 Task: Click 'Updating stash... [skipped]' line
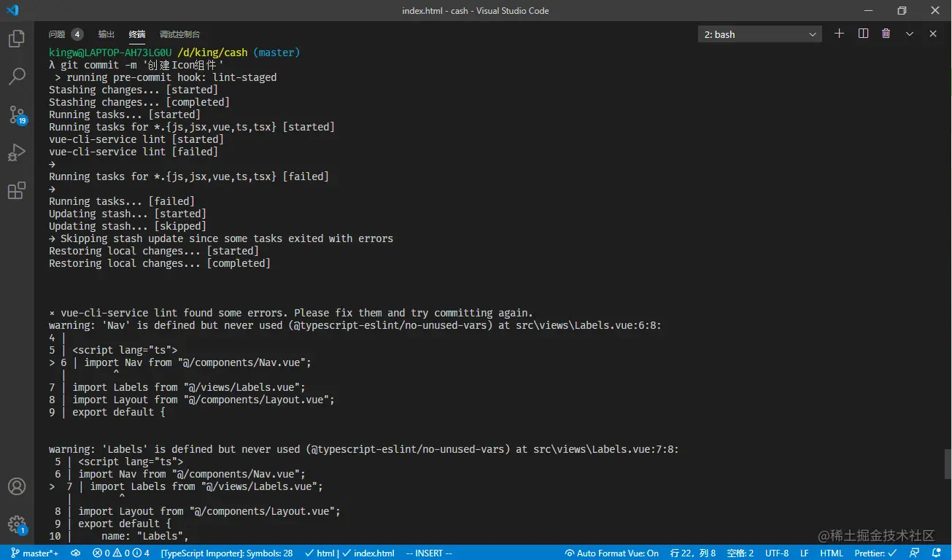tap(128, 226)
